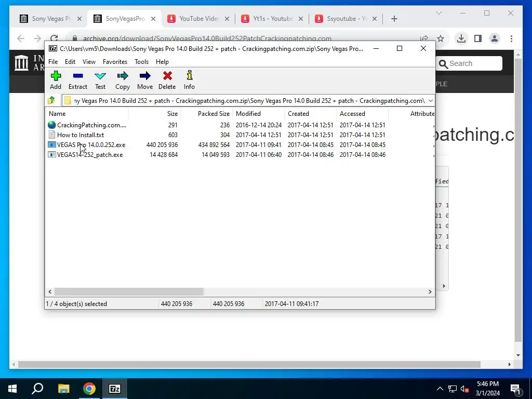The image size is (532, 399).
Task: Open the Tools menu
Action: (141, 62)
